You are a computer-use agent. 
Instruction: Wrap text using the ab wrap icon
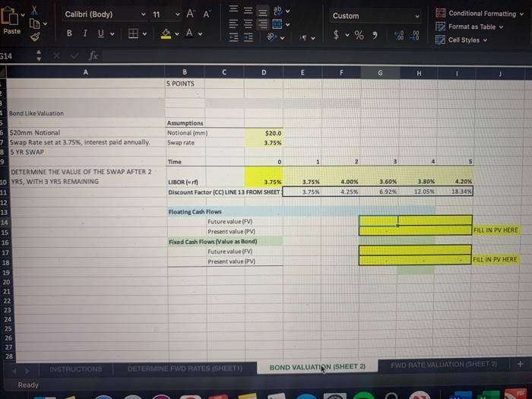277,11
